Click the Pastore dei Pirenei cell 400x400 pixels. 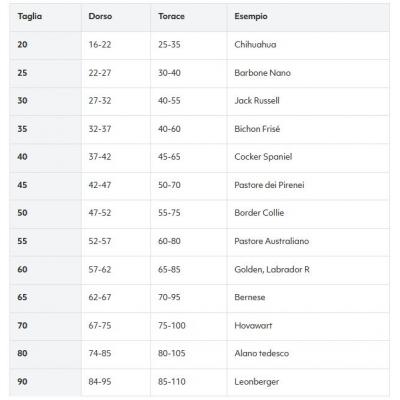click(269, 185)
